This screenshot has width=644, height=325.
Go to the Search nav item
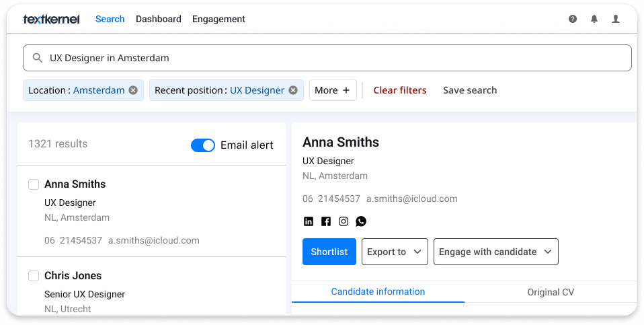point(110,19)
